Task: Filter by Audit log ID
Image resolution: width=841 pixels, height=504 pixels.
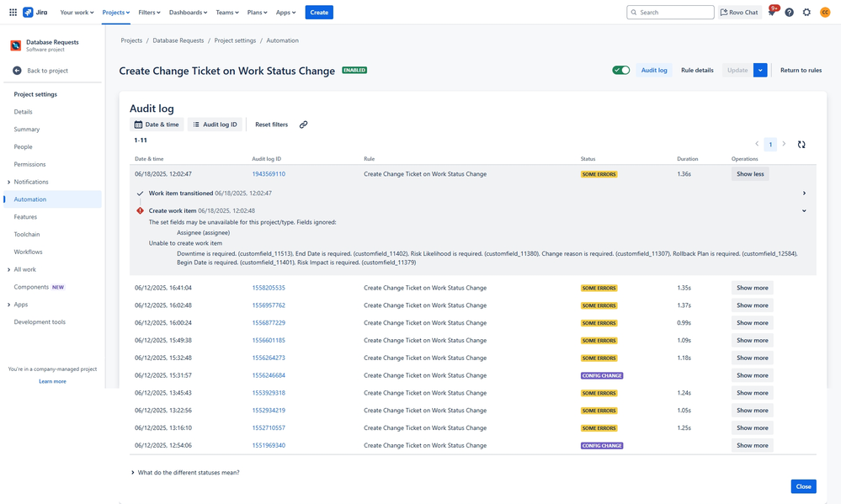Action: 215,125
